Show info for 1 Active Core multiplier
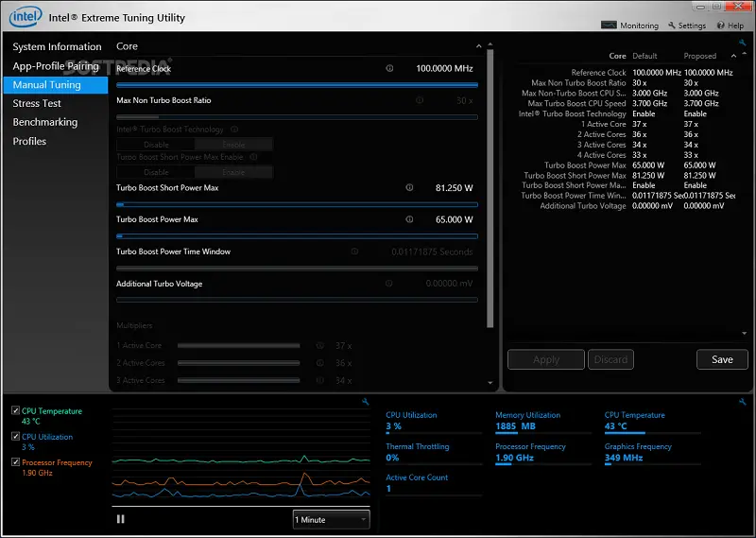The image size is (756, 538). [319, 345]
